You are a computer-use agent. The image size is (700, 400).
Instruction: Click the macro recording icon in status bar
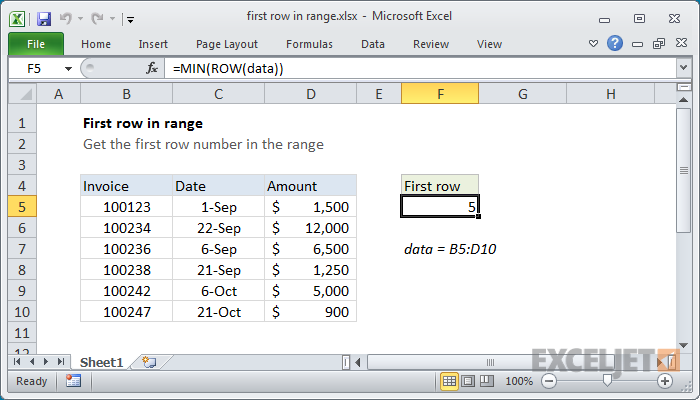point(73,381)
